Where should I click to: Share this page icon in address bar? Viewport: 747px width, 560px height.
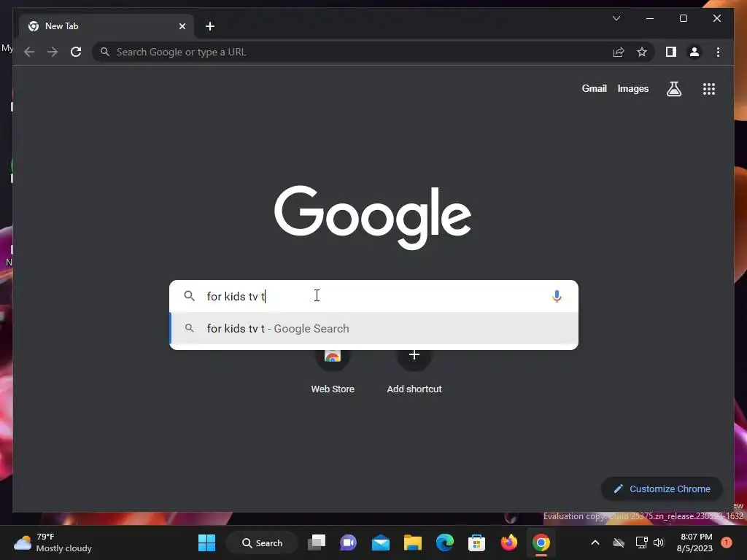[x=619, y=52]
